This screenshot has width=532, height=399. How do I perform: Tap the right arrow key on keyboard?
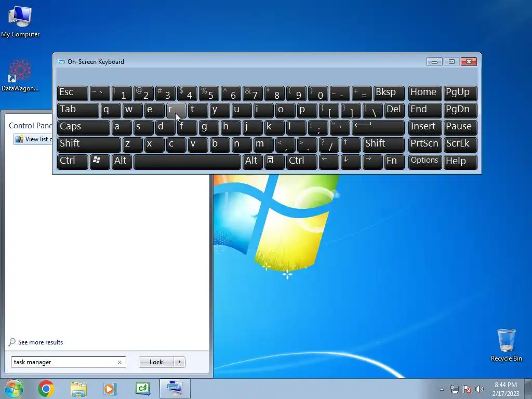pos(373,162)
